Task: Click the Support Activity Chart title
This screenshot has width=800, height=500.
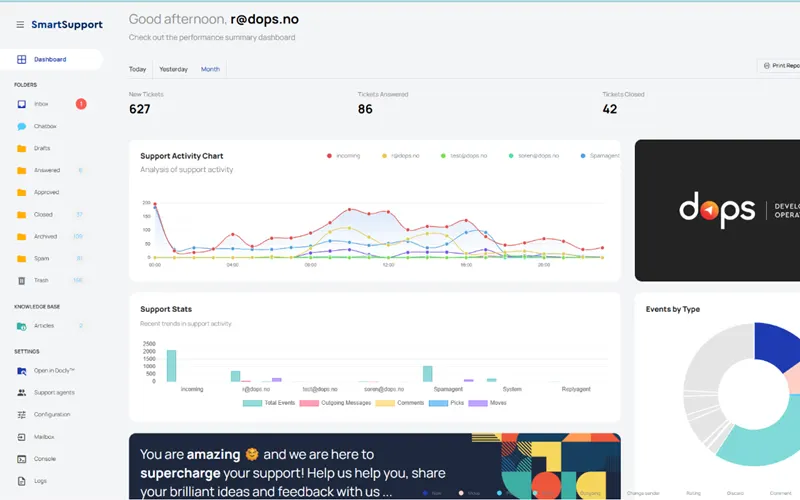Action: [182, 156]
